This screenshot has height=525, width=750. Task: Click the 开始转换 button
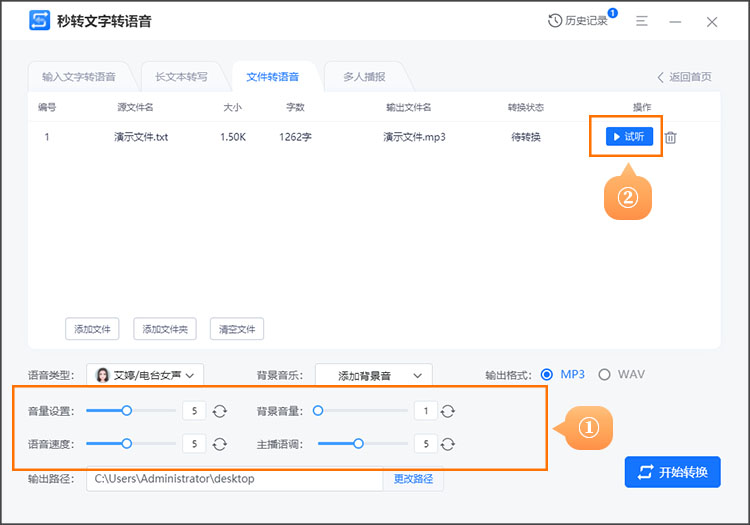[x=672, y=472]
